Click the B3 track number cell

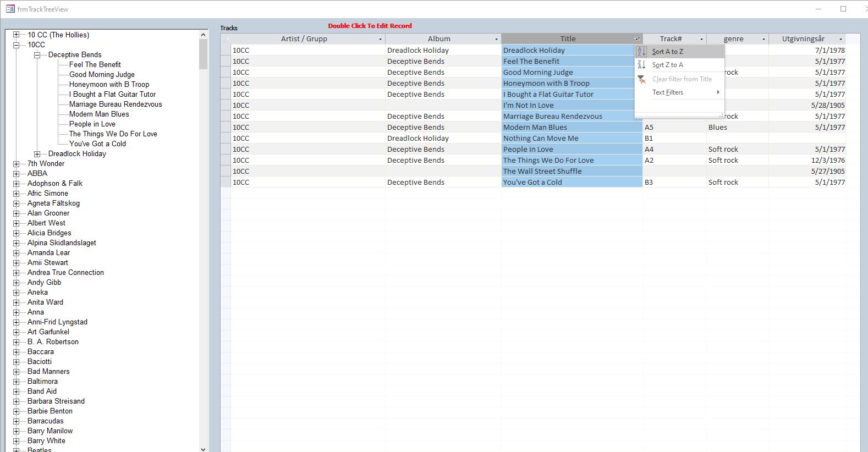pos(674,182)
